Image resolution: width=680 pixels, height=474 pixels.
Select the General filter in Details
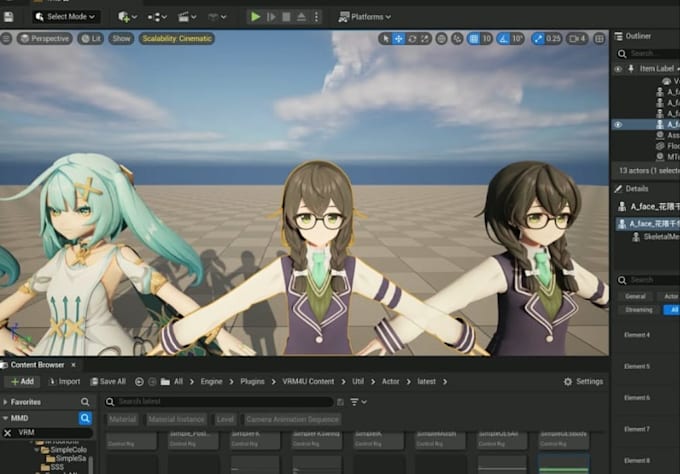(x=635, y=296)
